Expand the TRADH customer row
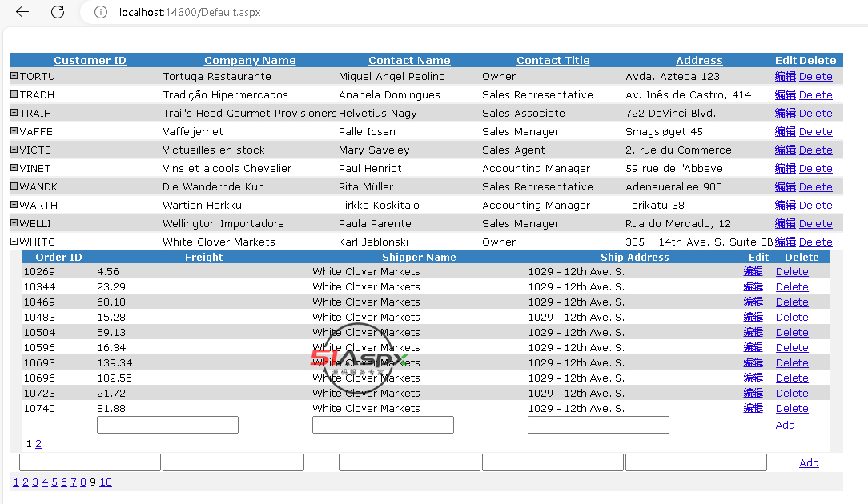 point(14,94)
